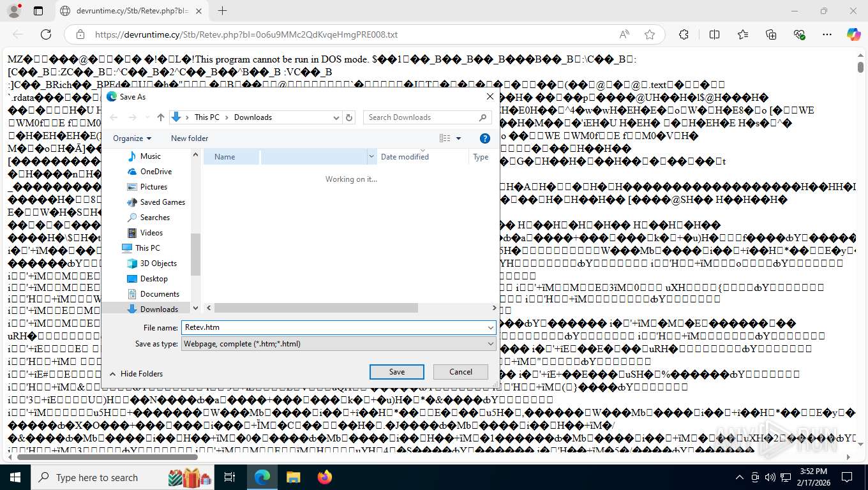The width and height of the screenshot is (868, 490).
Task: Show hidden system tray icons
Action: pos(740,477)
